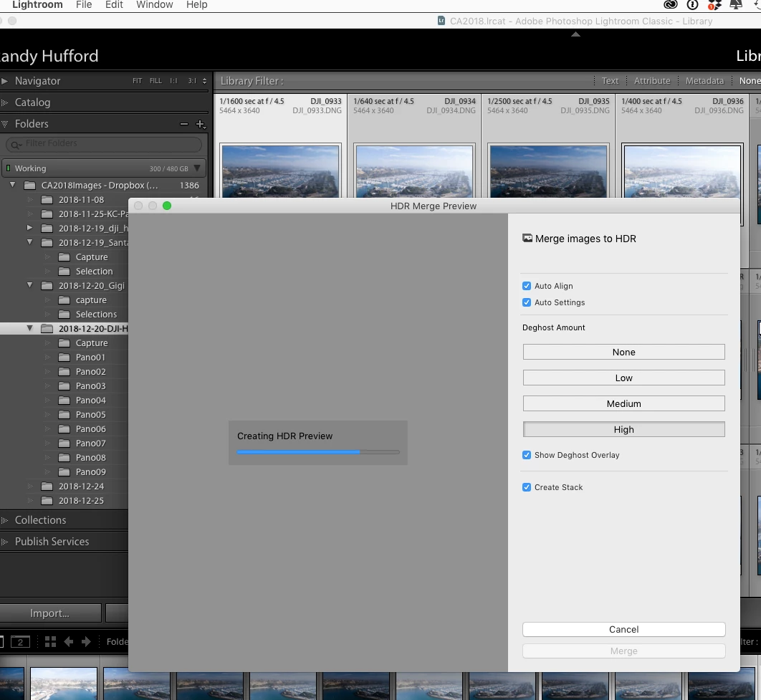The height and width of the screenshot is (700, 761).
Task: Collapse the CA2018Images Dropbox folder
Action: [x=13, y=185]
